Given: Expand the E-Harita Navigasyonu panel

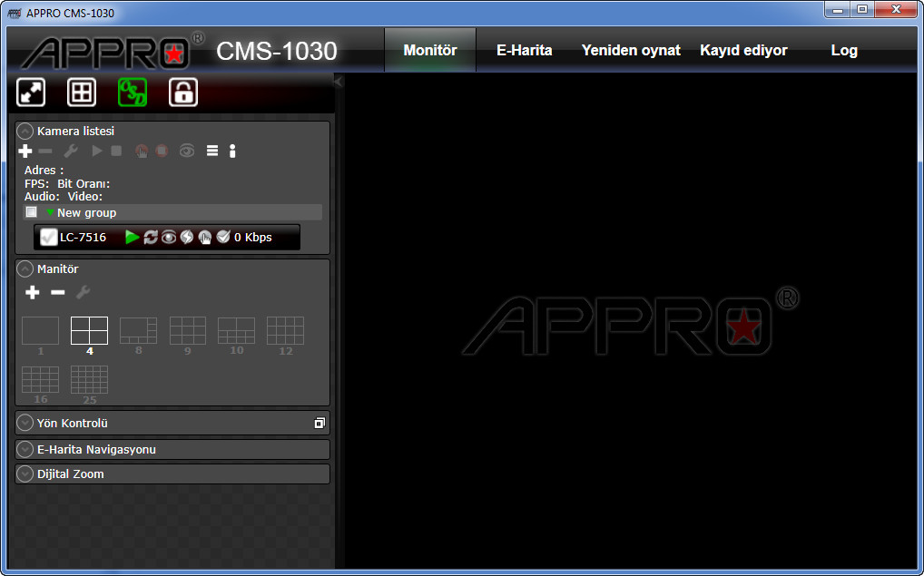Looking at the screenshot, I should (x=25, y=449).
